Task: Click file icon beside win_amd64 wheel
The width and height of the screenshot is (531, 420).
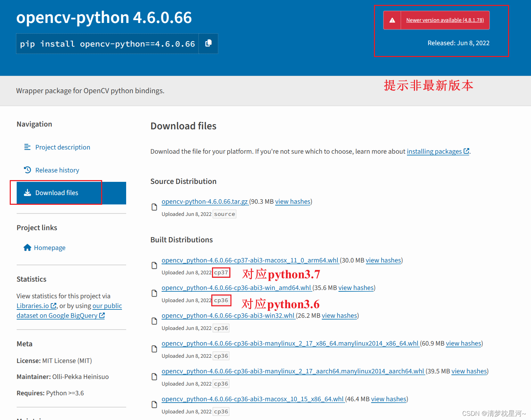Action: point(154,293)
